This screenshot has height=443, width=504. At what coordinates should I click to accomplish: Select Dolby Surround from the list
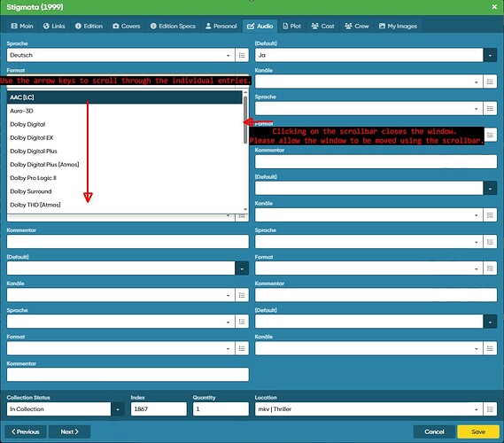[124, 191]
